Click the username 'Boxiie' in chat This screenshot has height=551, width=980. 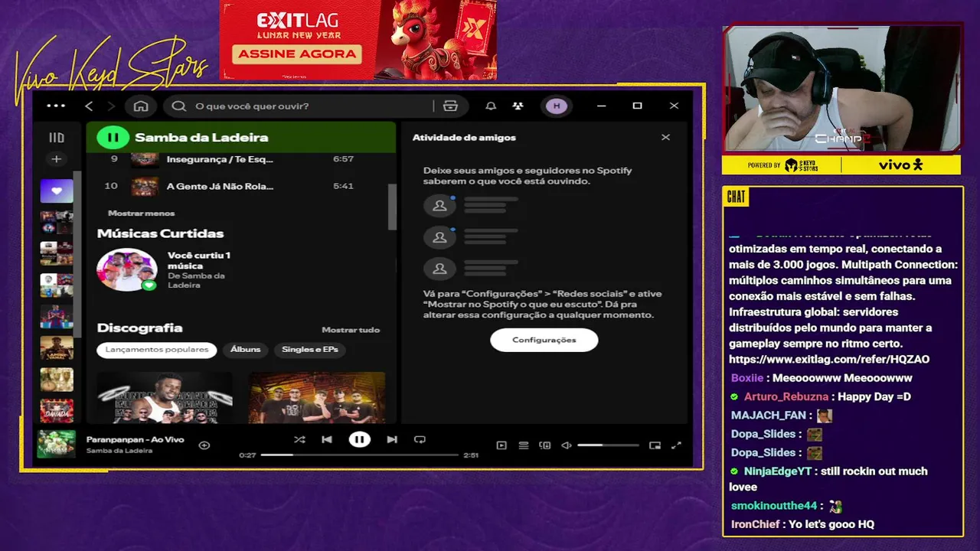tap(746, 378)
